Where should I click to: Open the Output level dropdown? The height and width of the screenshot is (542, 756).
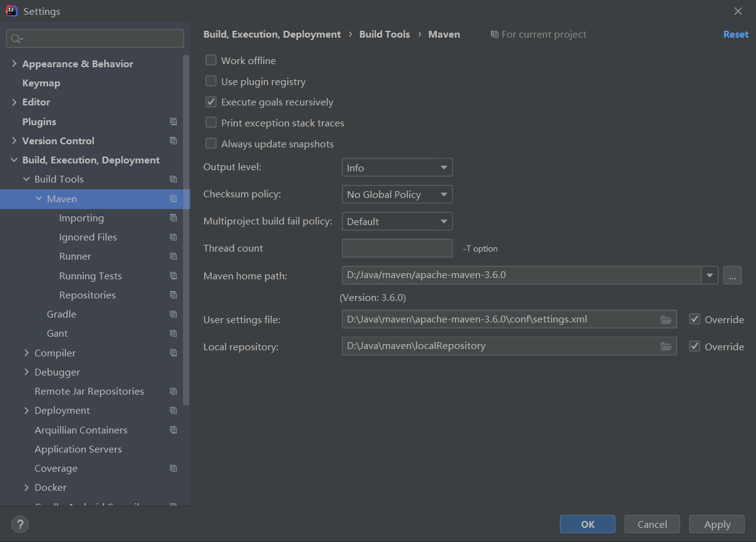tap(397, 168)
